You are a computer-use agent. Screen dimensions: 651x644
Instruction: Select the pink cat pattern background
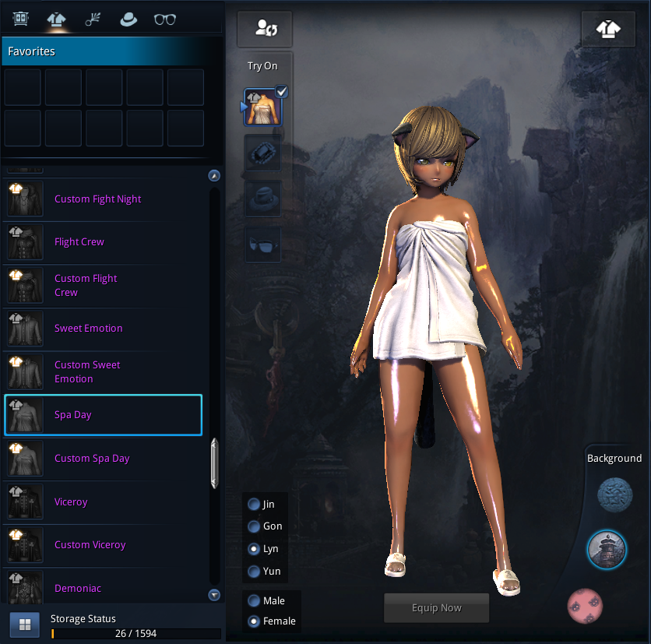[585, 606]
